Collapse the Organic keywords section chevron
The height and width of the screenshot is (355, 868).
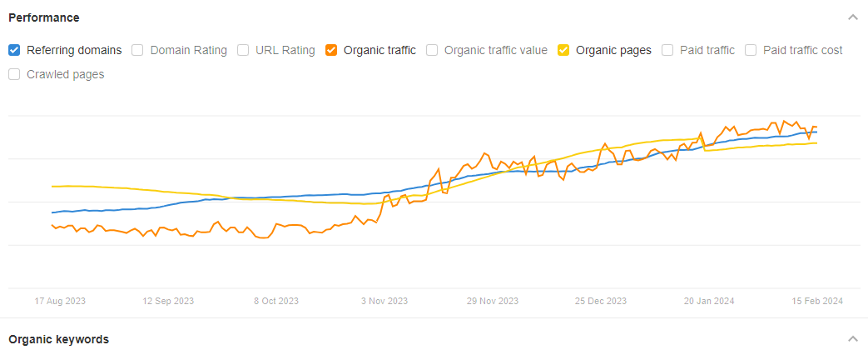(x=852, y=339)
